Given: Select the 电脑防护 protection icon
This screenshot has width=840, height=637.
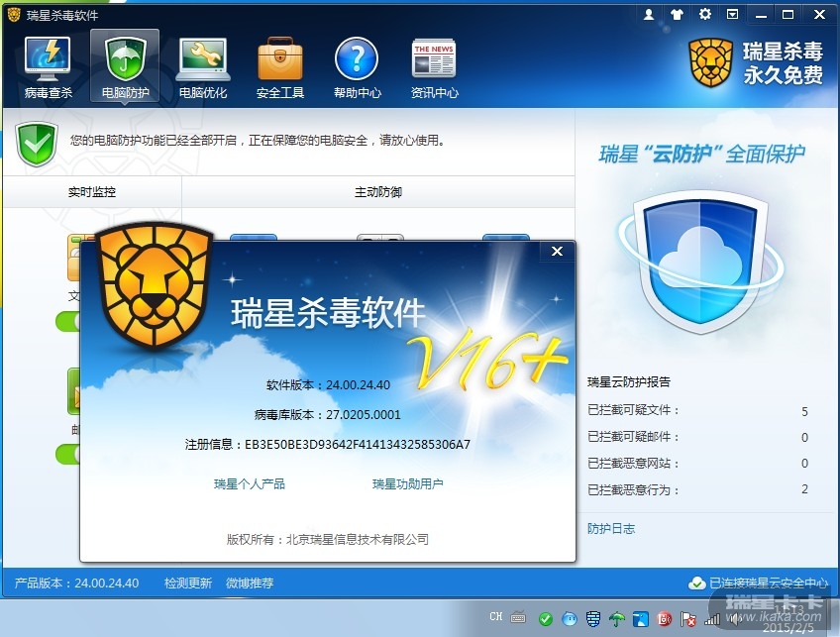Looking at the screenshot, I should coord(126,66).
